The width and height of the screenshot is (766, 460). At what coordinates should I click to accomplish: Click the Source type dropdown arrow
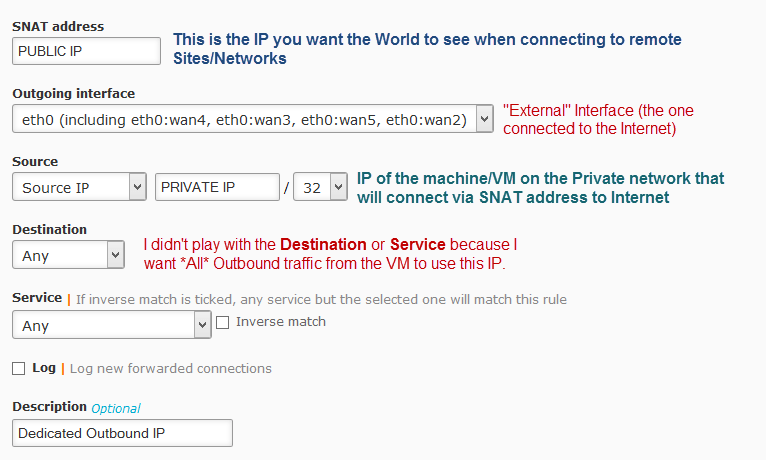pos(137,187)
